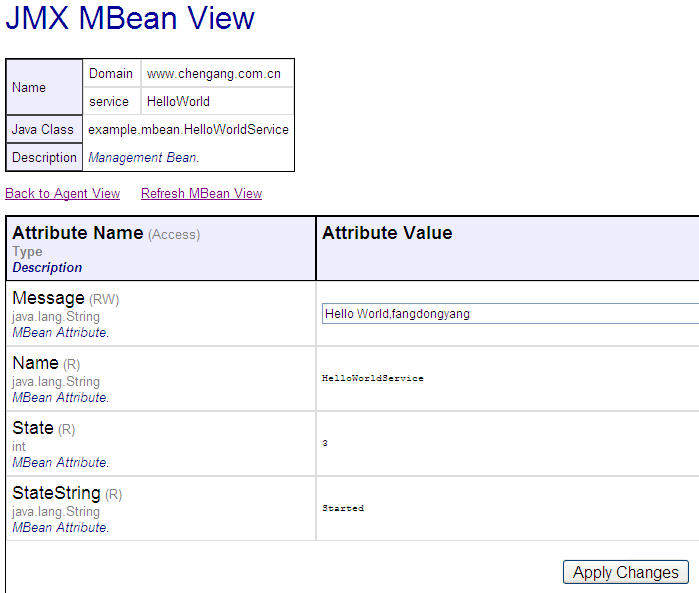Click the Apply Changes button
The width and height of the screenshot is (699, 593).
(625, 572)
